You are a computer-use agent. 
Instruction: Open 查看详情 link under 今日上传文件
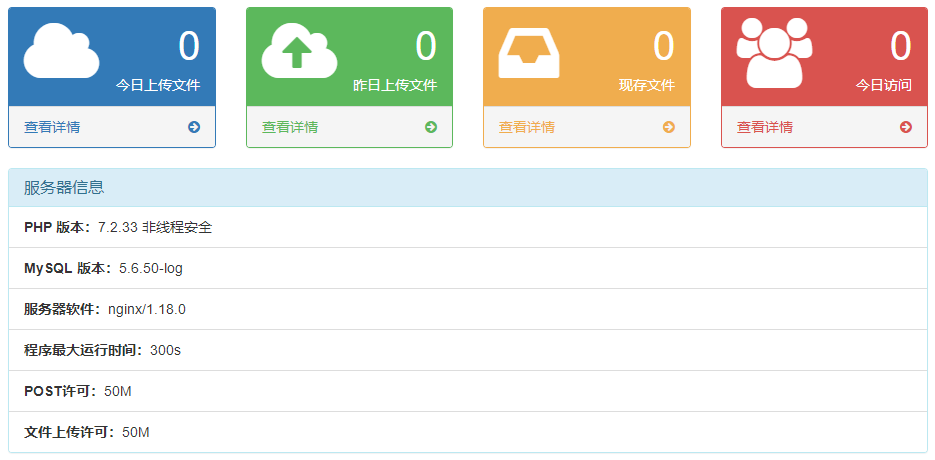[53, 127]
